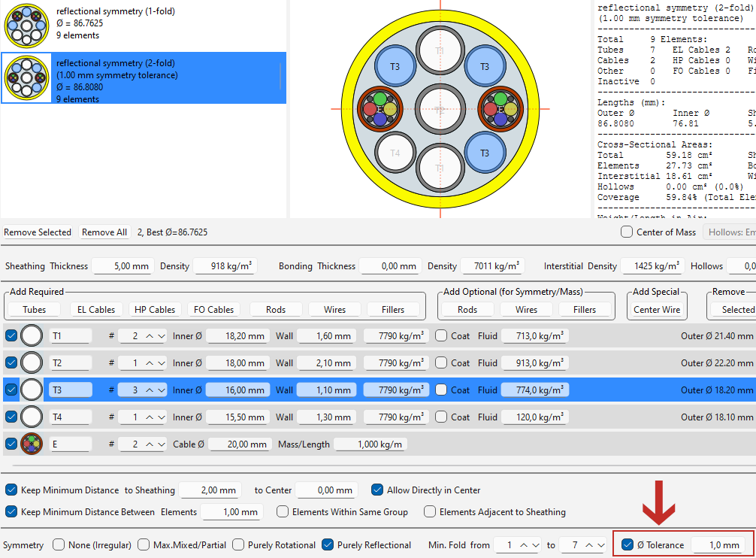Click the Sheathing Thickness input field
Viewport: 756px width, 558px height.
[122, 266]
